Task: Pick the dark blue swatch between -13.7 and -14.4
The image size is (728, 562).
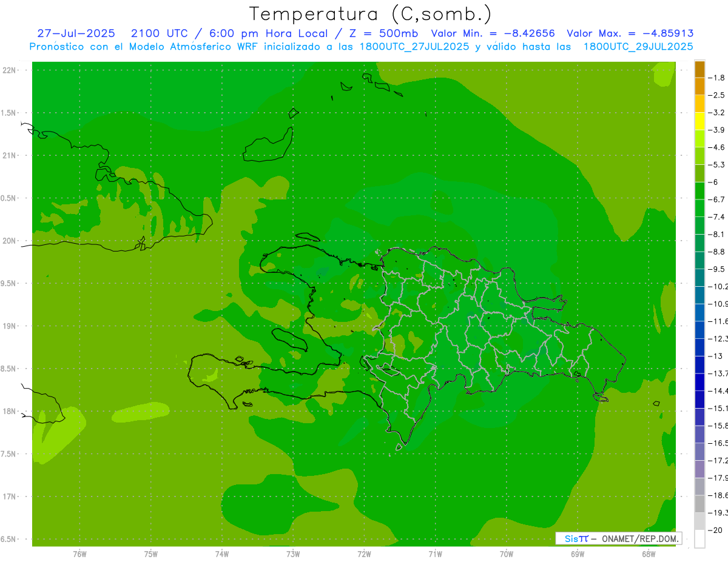Action: (x=699, y=382)
